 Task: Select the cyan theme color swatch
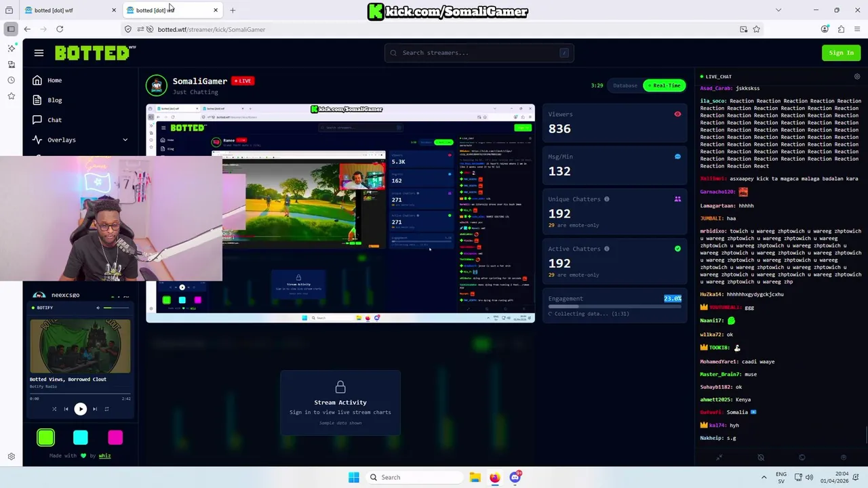coord(80,438)
